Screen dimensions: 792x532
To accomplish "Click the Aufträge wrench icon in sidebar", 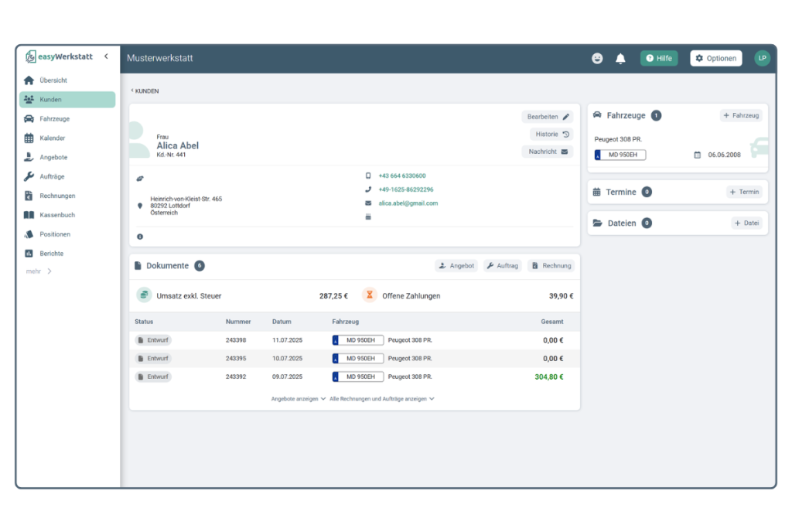I will (x=29, y=176).
